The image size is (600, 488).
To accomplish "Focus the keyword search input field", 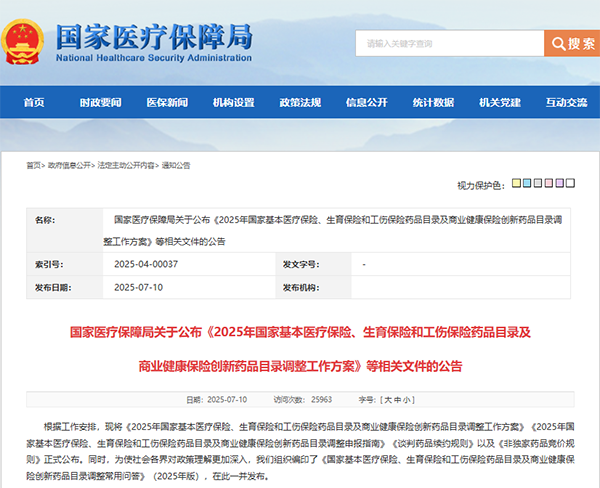I will 450,43.
